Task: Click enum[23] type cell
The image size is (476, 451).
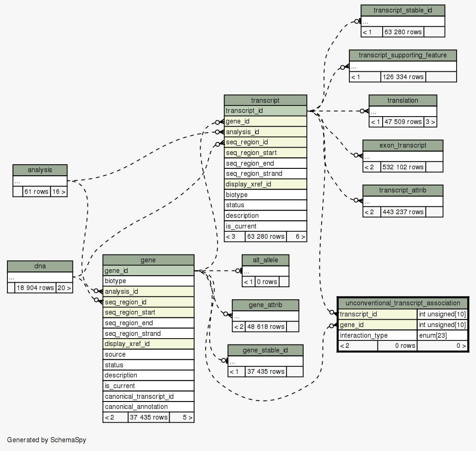Action: pos(442,335)
